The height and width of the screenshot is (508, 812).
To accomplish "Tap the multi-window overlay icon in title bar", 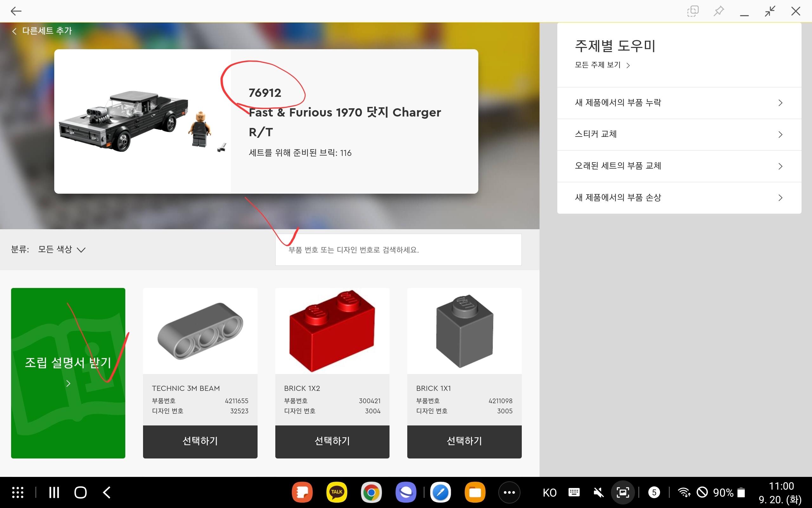I will click(x=692, y=11).
